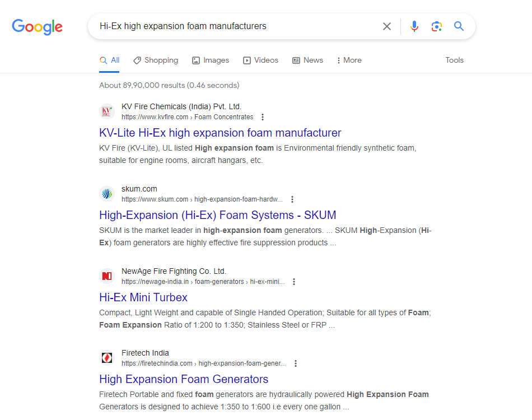Select the All results tab
Screen dimensions: 532x420
point(109,60)
